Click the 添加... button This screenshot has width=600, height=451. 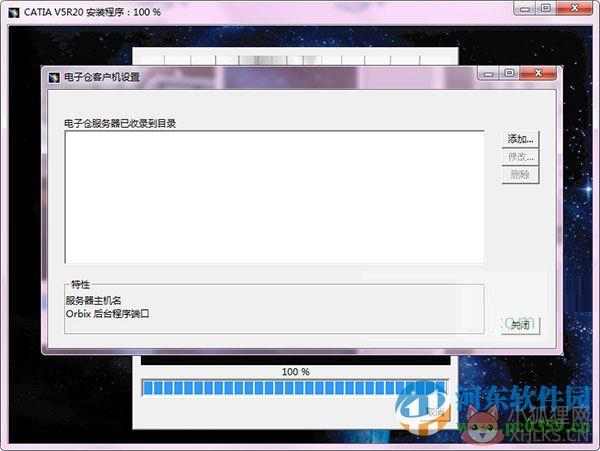(520, 139)
